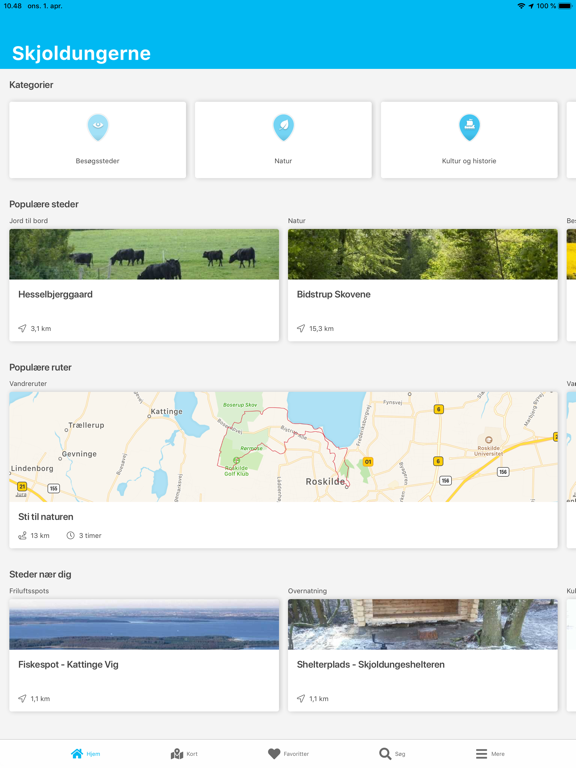Image resolution: width=576 pixels, height=768 pixels.
Task: Click the 10.48 clock in status bar
Action: click(x=13, y=6)
